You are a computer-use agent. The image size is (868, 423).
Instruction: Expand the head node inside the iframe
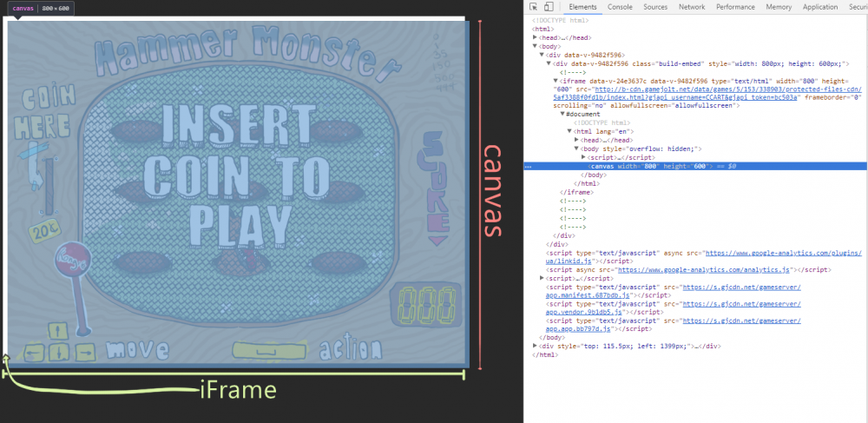(576, 141)
